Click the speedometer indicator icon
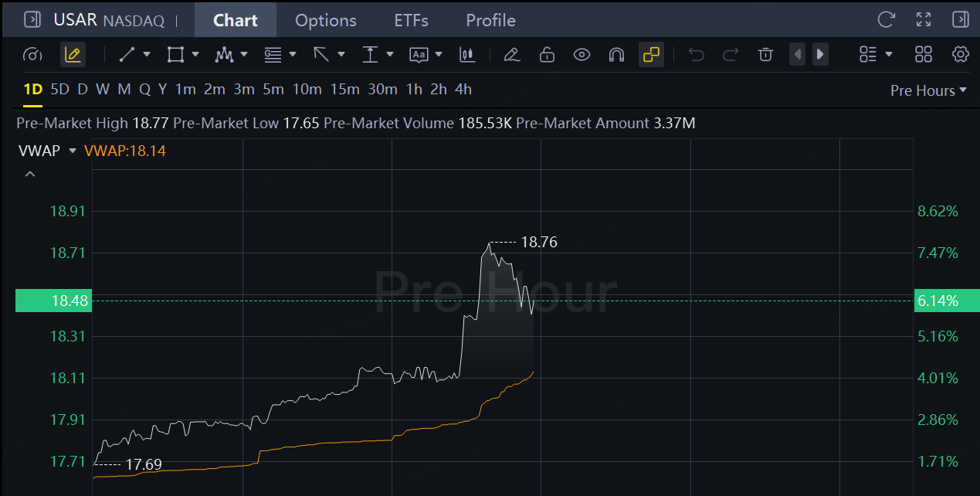This screenshot has width=980, height=496. tap(32, 54)
